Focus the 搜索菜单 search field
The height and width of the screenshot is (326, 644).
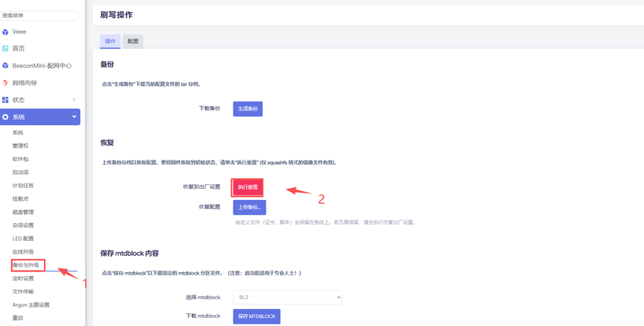pos(39,16)
